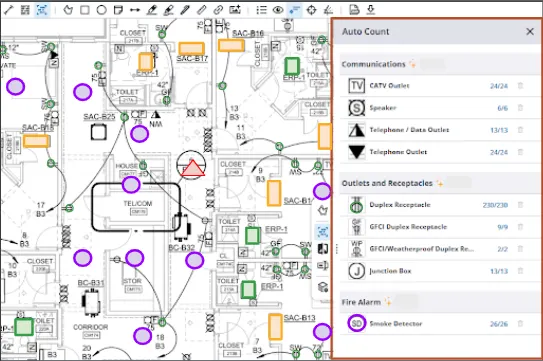
Task: Select the Duplex Receptacle row
Action: (439, 205)
